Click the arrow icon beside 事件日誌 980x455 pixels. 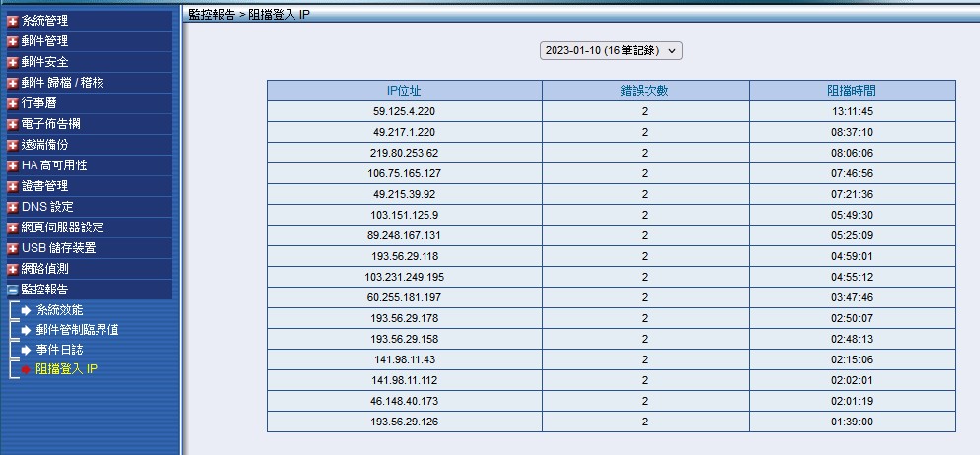point(27,350)
